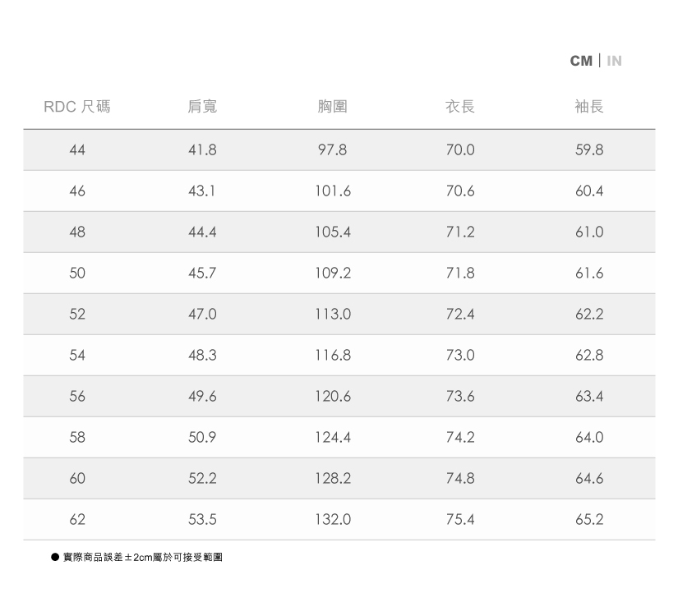Click shoulder width value 43.1
678x616 pixels.
202,191
